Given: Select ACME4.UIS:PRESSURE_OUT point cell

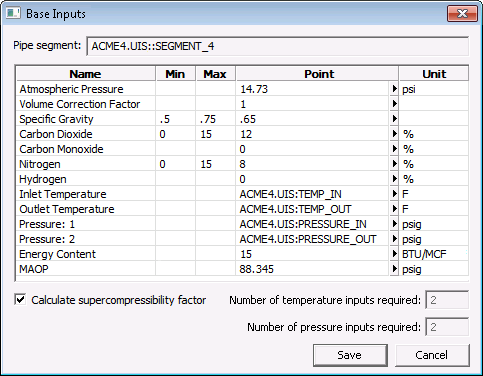Looking at the screenshot, I should click(x=313, y=239).
